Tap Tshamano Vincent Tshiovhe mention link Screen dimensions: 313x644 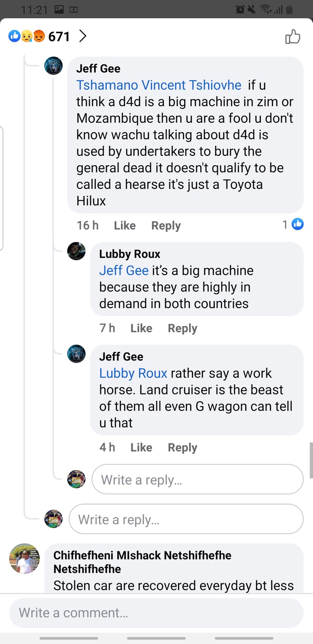(159, 85)
